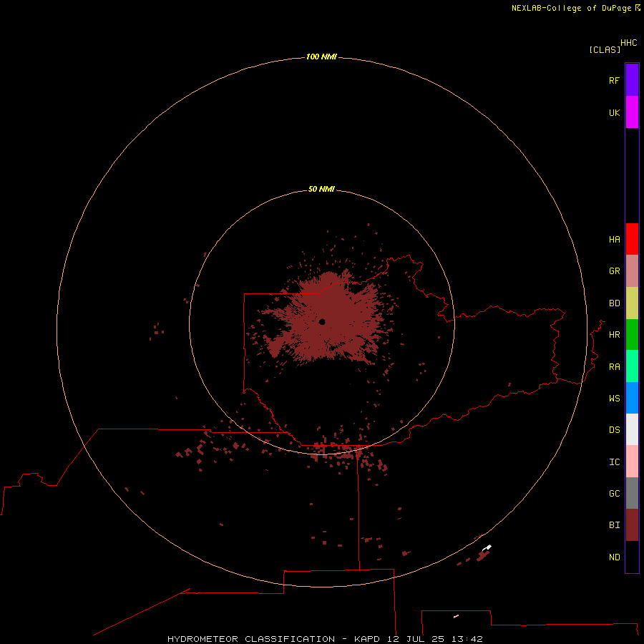
Task: Click the 13:42 timestamp
Action: pyautogui.click(x=467, y=639)
